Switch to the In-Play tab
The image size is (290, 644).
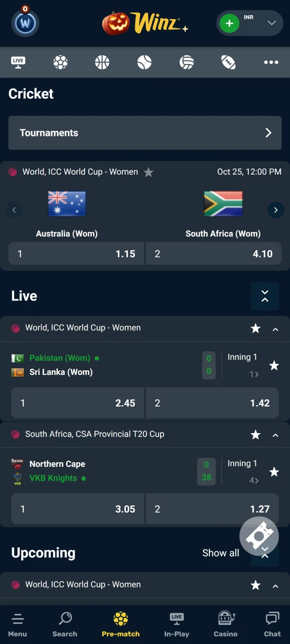coord(177,624)
